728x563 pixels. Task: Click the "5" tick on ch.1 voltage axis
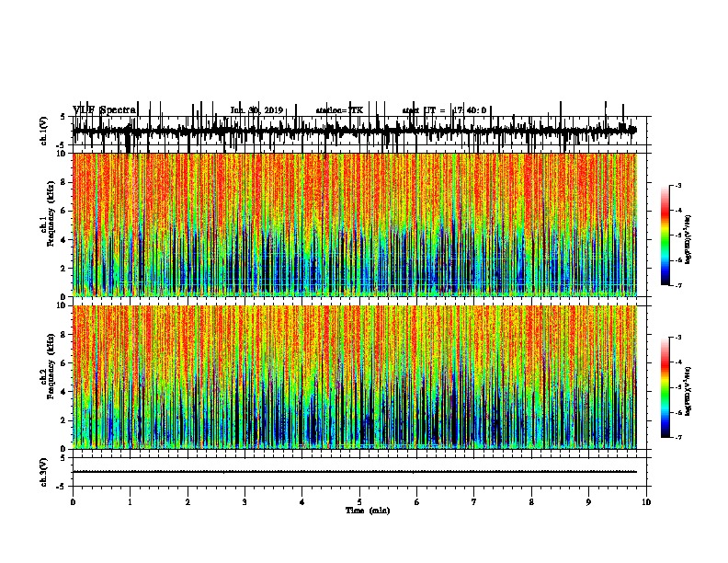[63, 117]
